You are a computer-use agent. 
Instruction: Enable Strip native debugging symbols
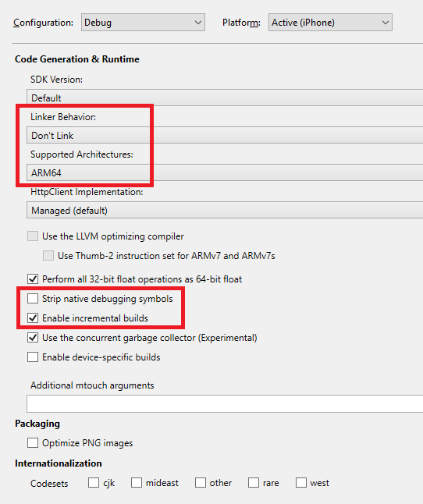[x=33, y=299]
